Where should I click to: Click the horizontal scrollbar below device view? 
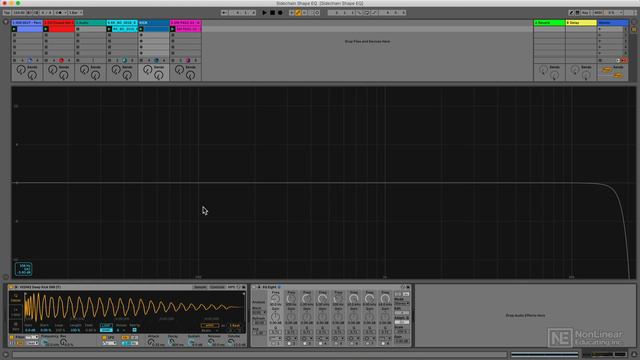(x=260, y=354)
